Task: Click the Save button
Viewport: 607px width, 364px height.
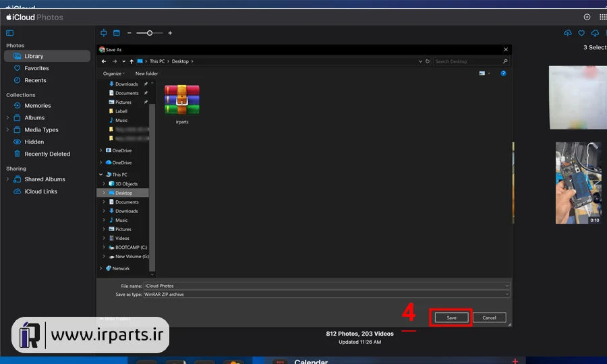Action: point(451,317)
